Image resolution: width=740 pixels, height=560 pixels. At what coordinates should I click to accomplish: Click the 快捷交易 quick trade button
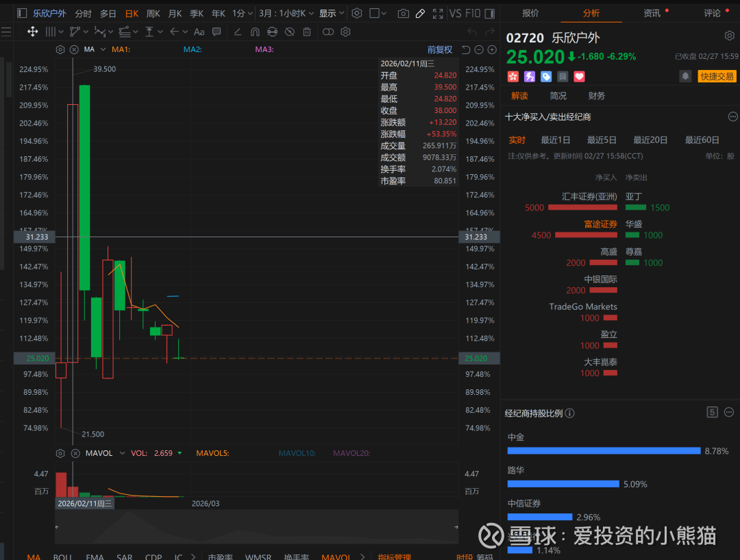point(717,76)
